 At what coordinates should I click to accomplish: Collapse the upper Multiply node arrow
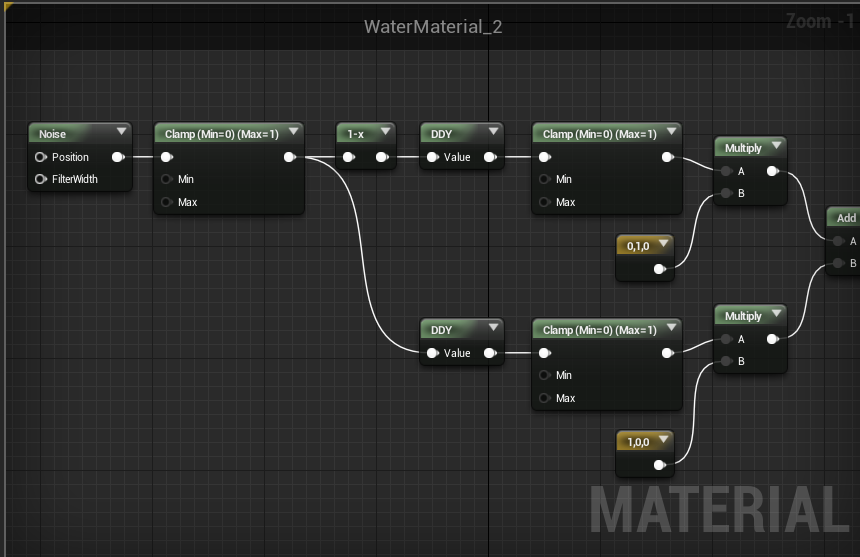pyautogui.click(x=776, y=146)
